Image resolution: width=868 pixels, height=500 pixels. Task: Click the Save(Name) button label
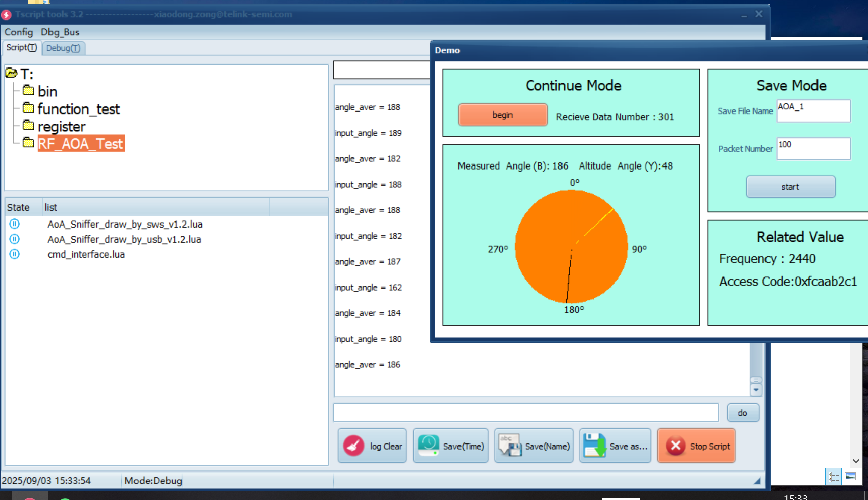tap(547, 446)
